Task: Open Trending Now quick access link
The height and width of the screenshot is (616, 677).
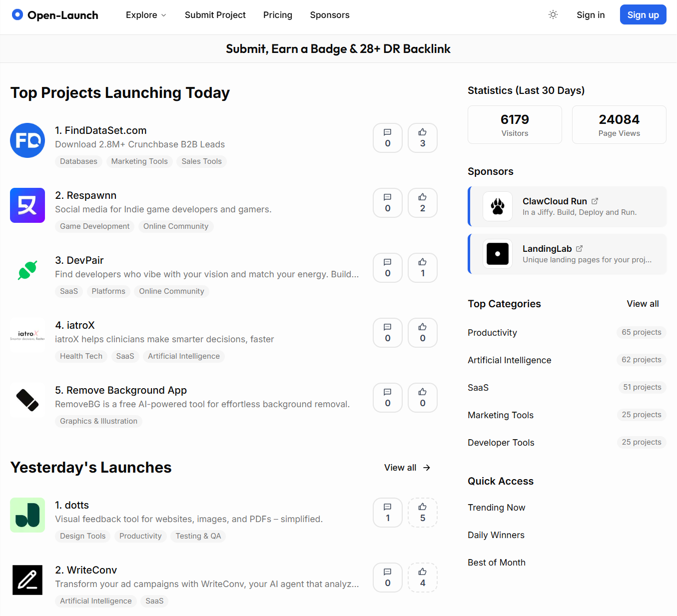Action: 497,508
